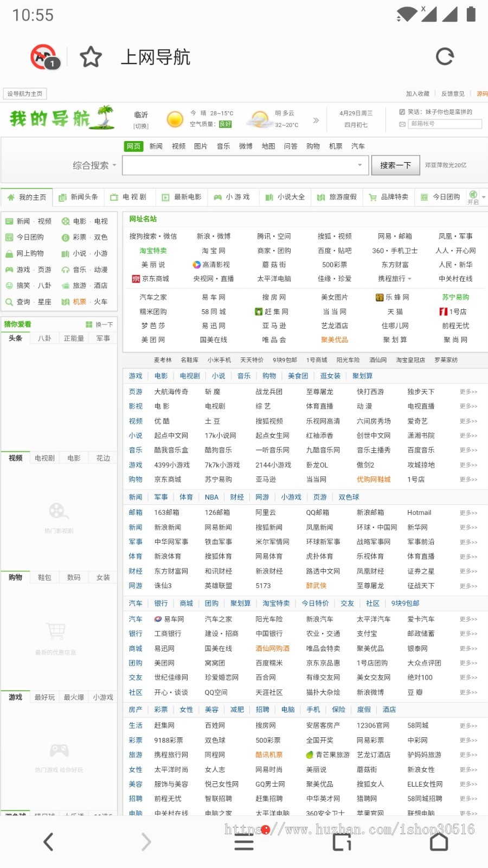Click the gamepad icon beside 游戏 in sidebar
The height and width of the screenshot is (868, 488).
click(x=9, y=270)
